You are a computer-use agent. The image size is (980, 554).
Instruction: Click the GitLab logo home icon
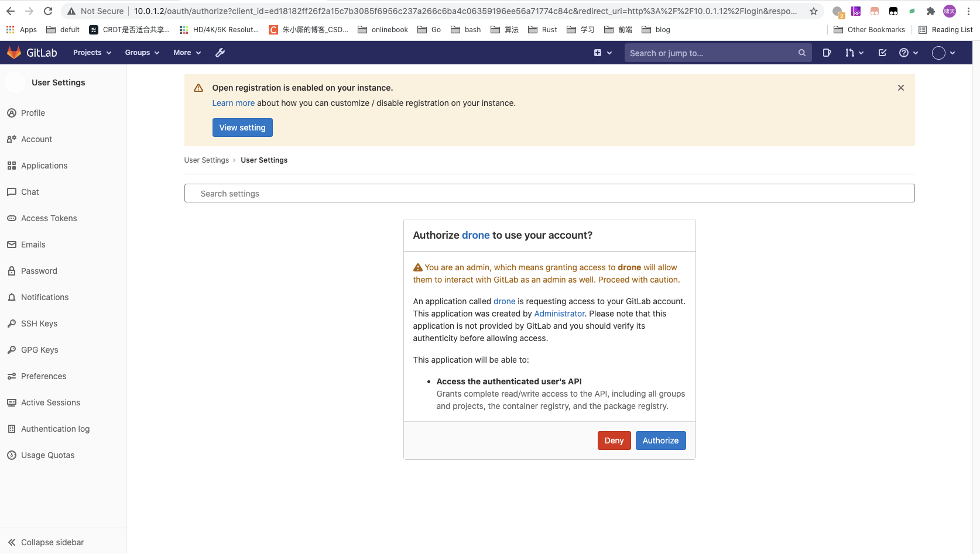click(x=14, y=53)
